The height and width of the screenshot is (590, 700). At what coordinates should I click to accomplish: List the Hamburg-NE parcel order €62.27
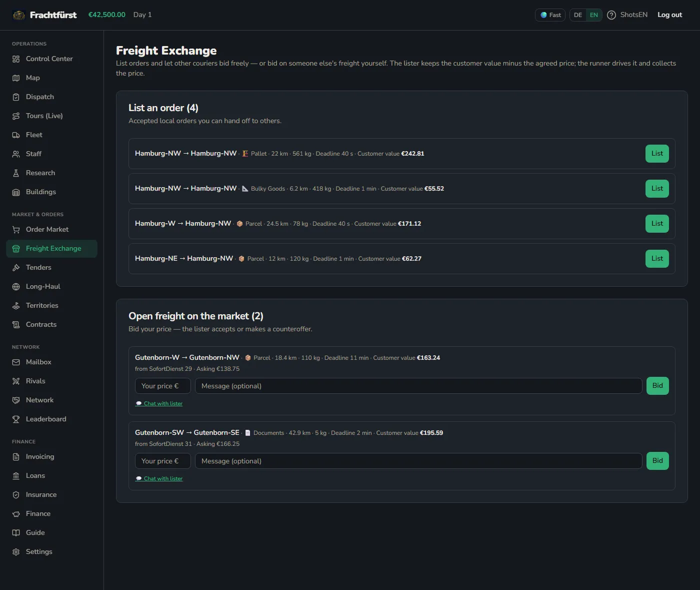pos(657,259)
